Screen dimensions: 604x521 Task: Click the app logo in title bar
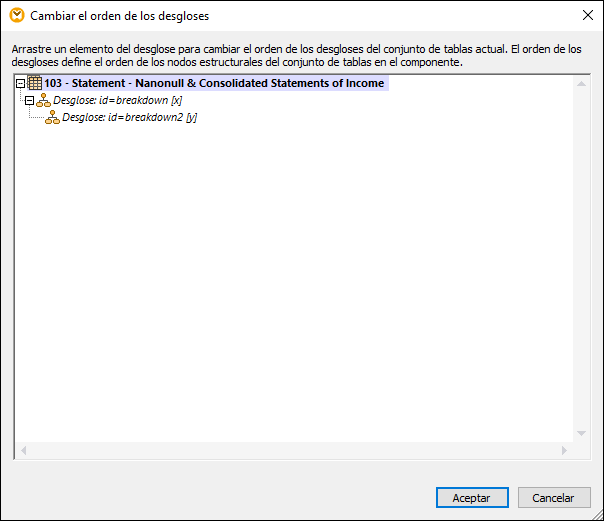[x=16, y=16]
